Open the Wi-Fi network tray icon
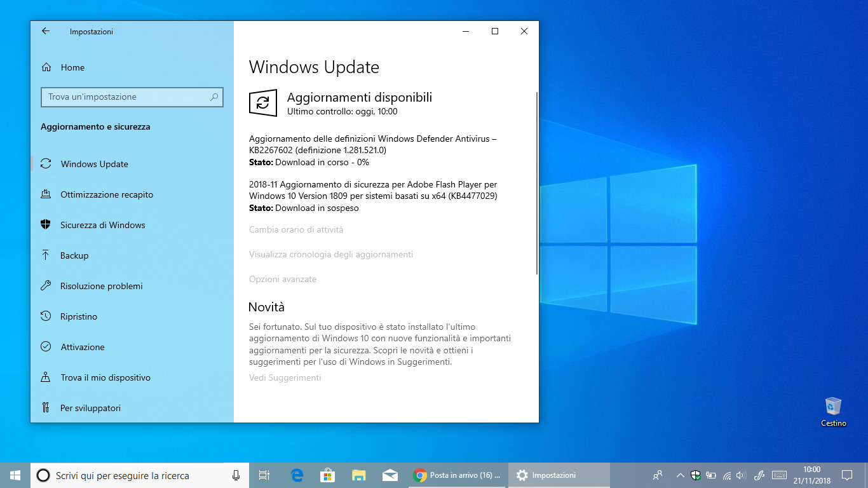Image resolution: width=868 pixels, height=488 pixels. (727, 475)
